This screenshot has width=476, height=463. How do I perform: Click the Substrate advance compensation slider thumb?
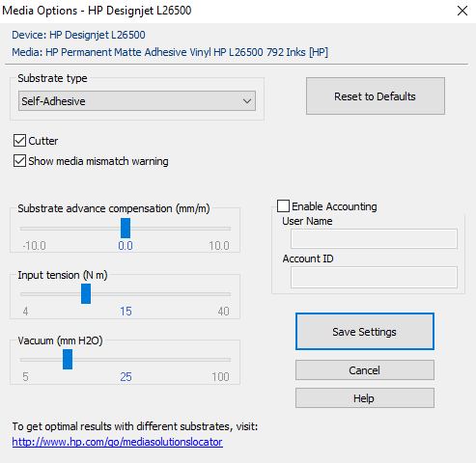126,228
